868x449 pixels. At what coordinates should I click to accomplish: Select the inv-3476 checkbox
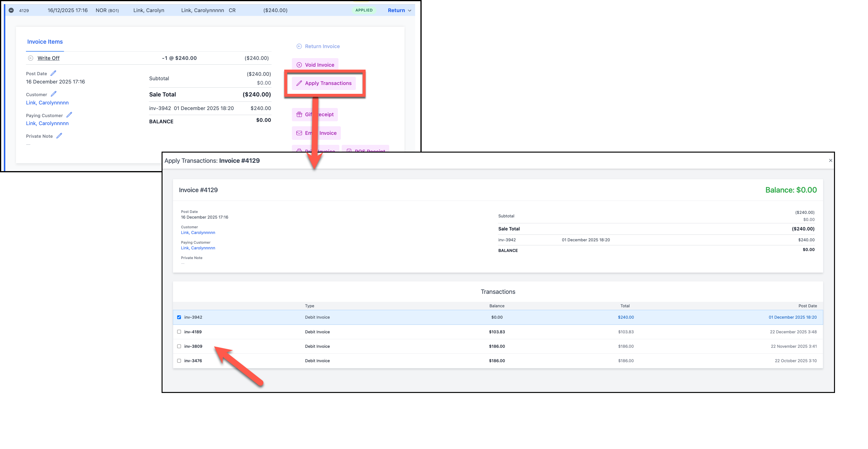pyautogui.click(x=179, y=361)
